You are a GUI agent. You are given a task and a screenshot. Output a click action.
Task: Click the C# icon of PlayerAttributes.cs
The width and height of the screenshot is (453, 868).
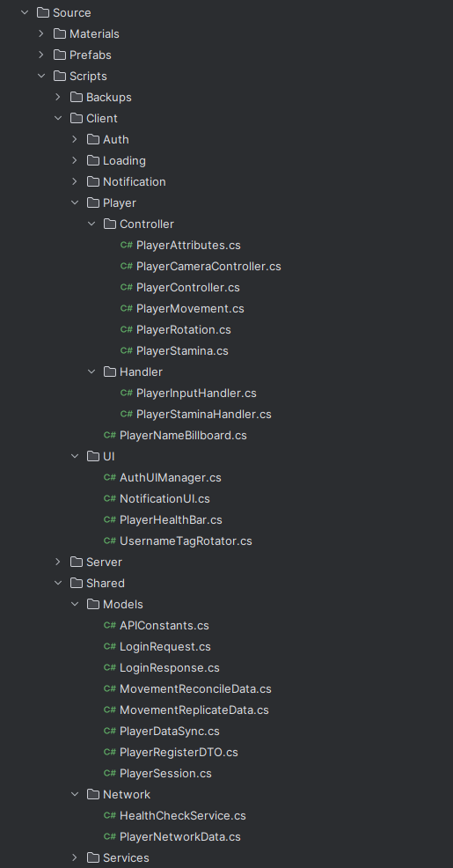(126, 245)
